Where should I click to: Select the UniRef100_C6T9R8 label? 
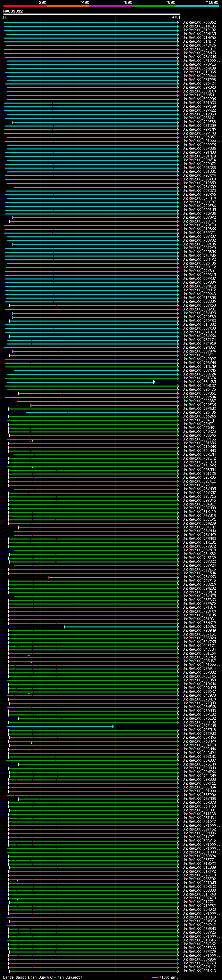pos(199,80)
